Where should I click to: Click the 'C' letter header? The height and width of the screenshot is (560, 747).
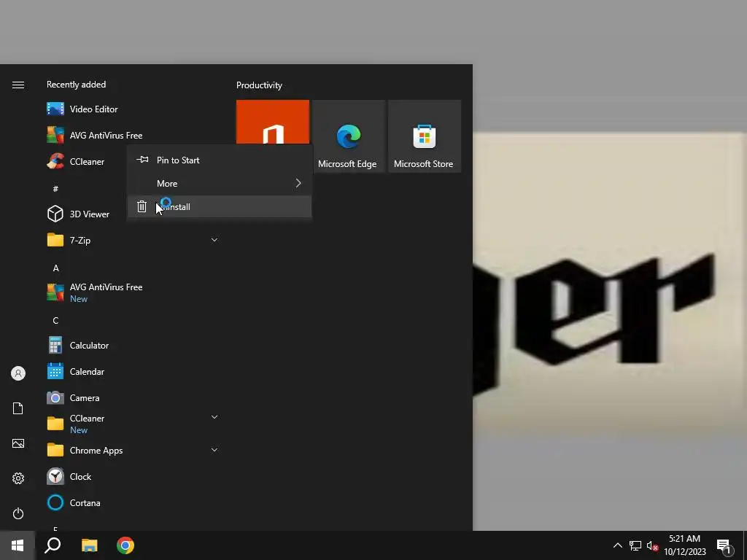click(55, 321)
